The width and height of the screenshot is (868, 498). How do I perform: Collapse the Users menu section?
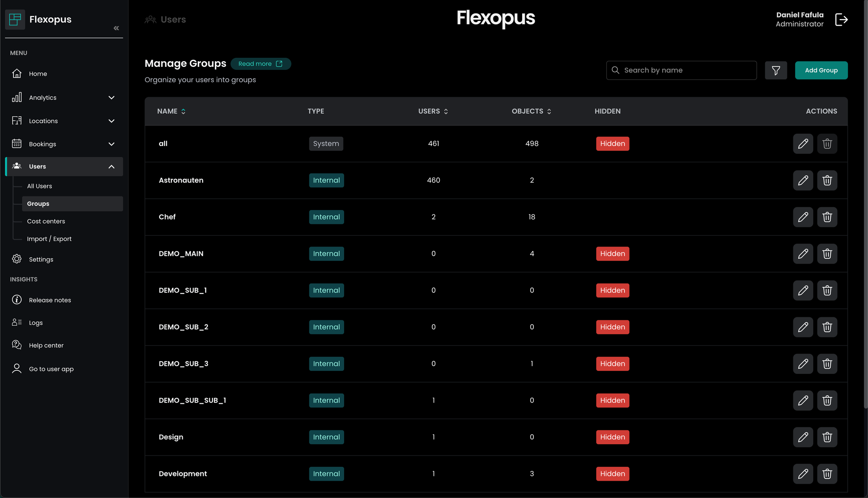pos(112,167)
